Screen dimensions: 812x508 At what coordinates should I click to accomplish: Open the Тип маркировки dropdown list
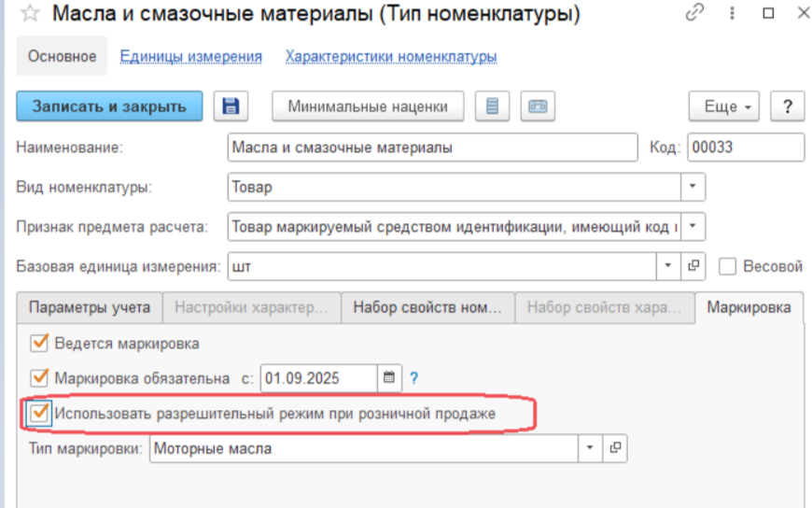[x=590, y=448]
